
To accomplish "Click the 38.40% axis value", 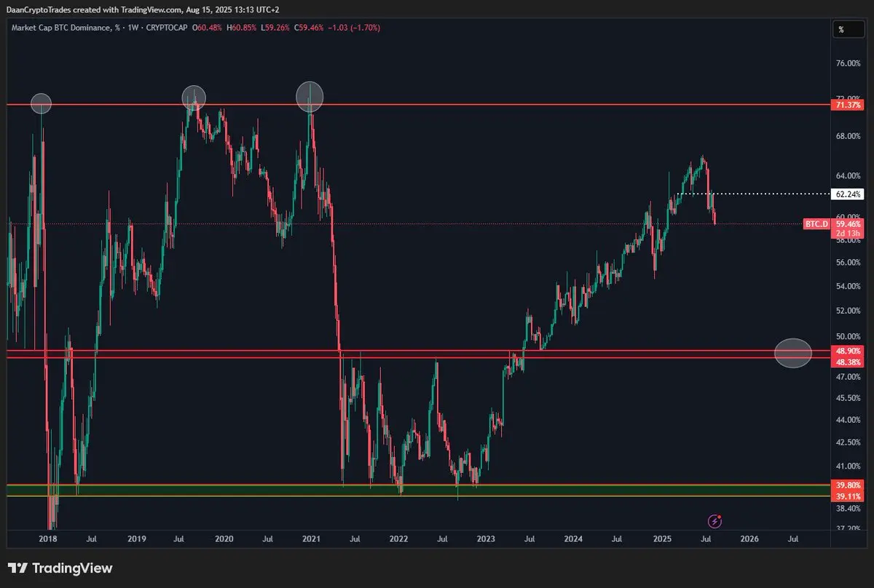I will click(x=849, y=509).
